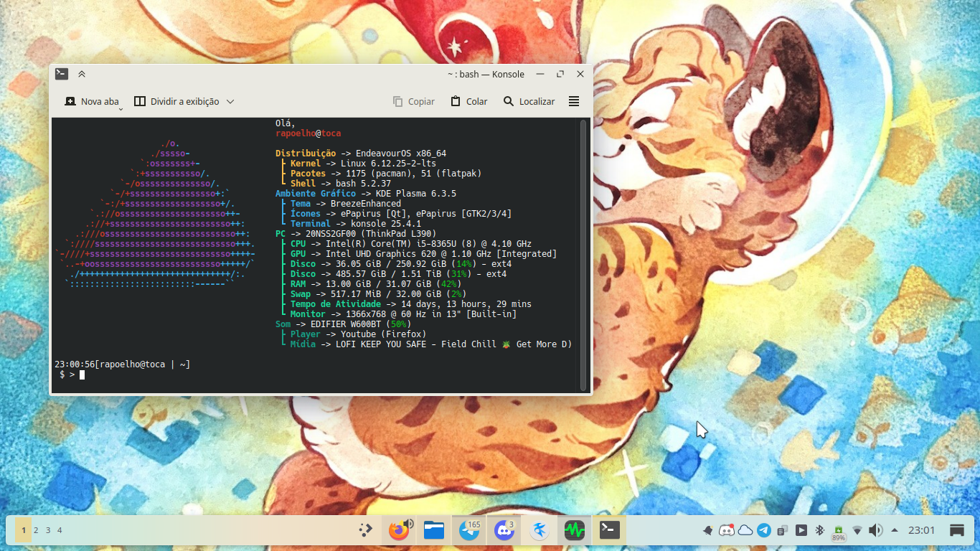Open Telegram with 165 badge in the taskbar
This screenshot has width=980, height=551.
coord(469,530)
